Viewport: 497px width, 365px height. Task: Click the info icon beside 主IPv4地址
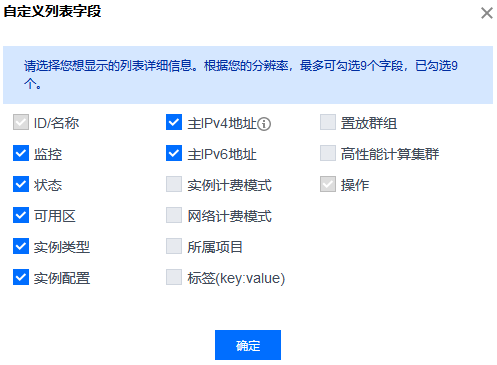[x=264, y=124]
